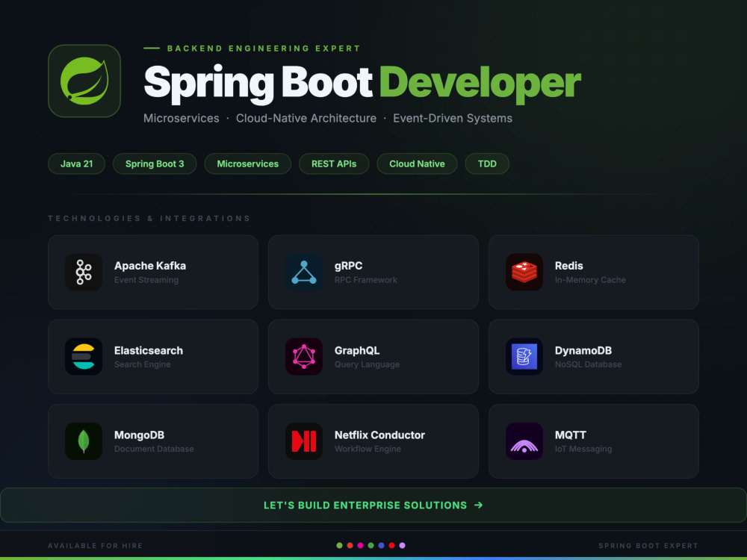
Task: Click Search Engine description text
Action: (143, 365)
